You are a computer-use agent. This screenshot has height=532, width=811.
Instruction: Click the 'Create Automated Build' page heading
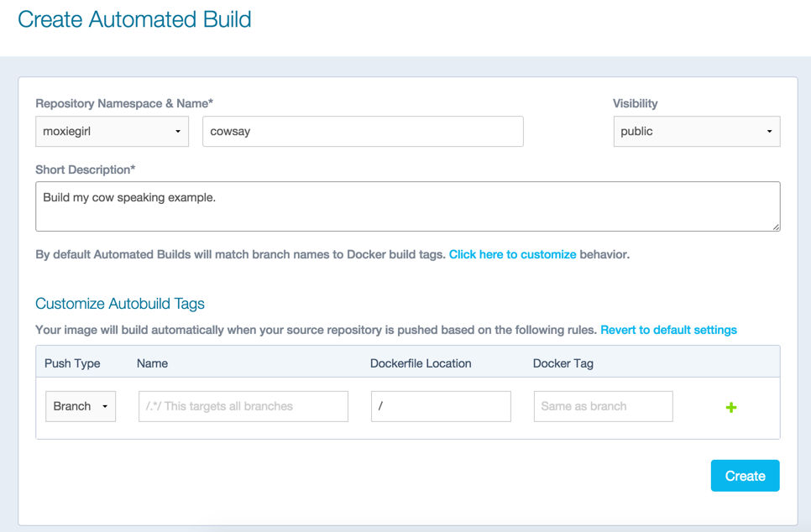point(134,19)
